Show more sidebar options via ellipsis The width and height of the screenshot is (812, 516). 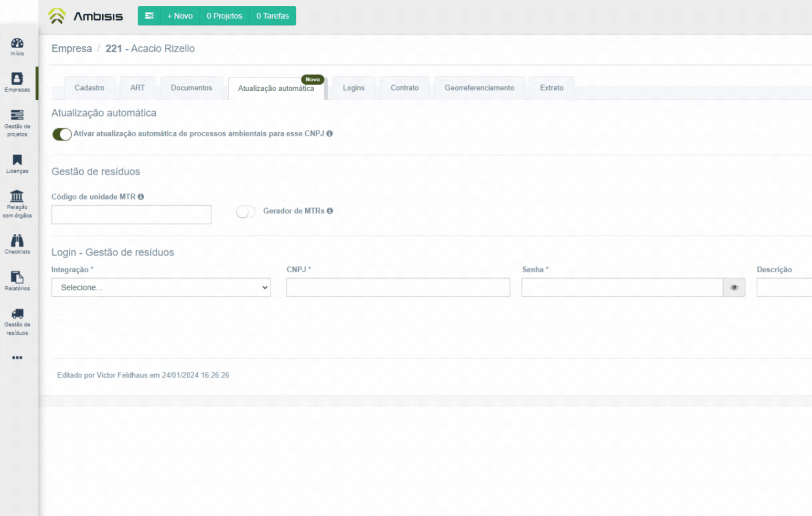17,357
